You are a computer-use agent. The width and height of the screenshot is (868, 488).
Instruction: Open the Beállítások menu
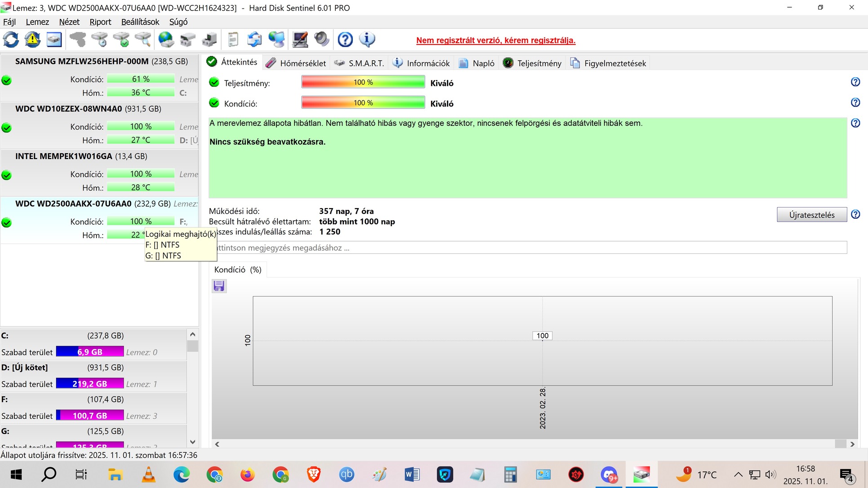pyautogui.click(x=140, y=22)
